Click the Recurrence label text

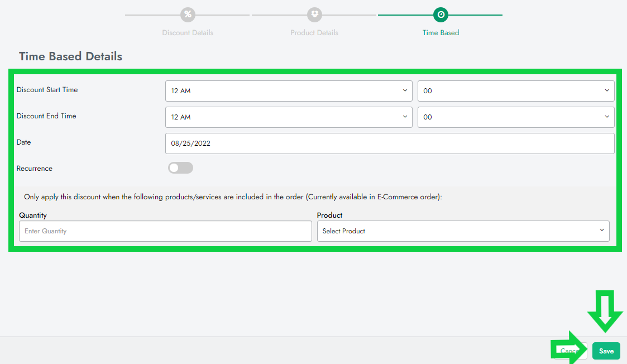(x=35, y=169)
